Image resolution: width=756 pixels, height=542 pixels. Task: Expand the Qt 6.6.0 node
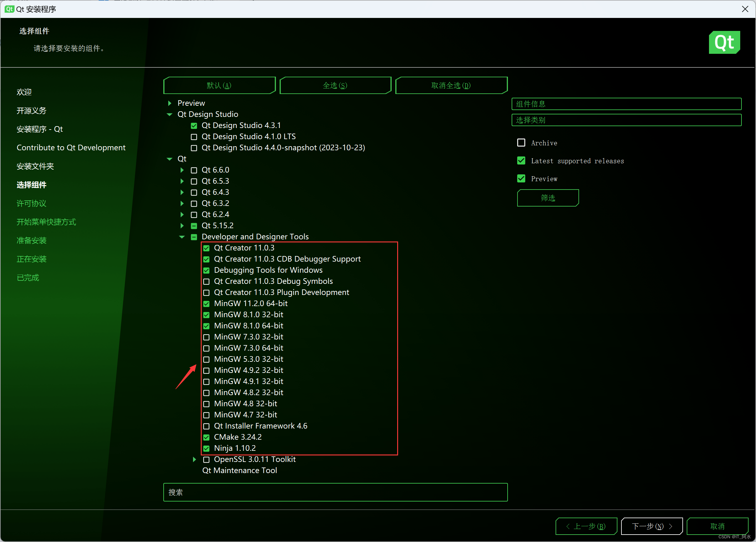pos(182,170)
